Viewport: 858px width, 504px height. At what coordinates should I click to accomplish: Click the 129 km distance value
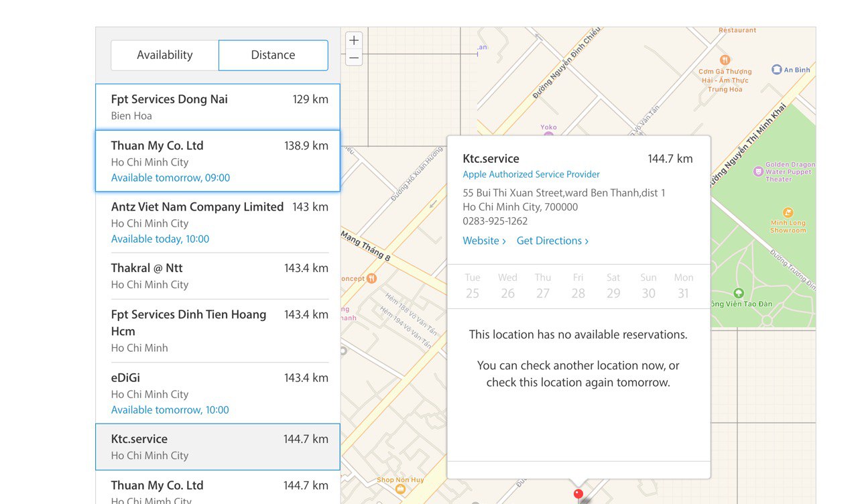point(310,99)
